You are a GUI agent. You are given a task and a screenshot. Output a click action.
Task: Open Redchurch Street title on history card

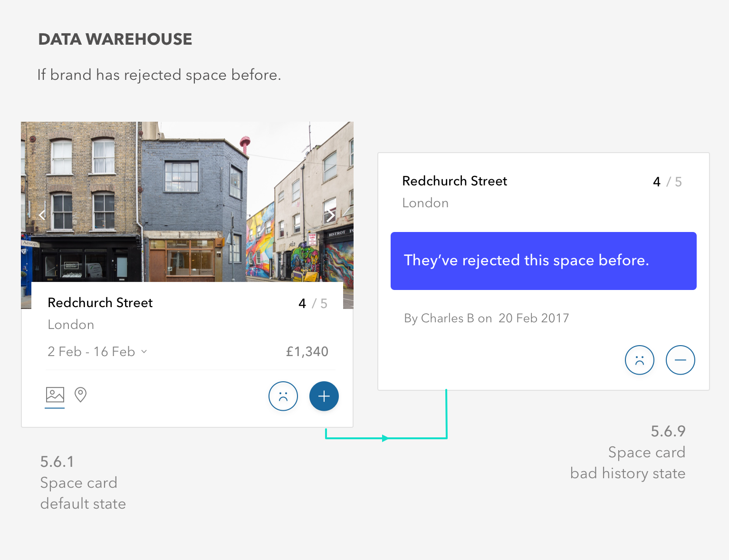pos(455,181)
